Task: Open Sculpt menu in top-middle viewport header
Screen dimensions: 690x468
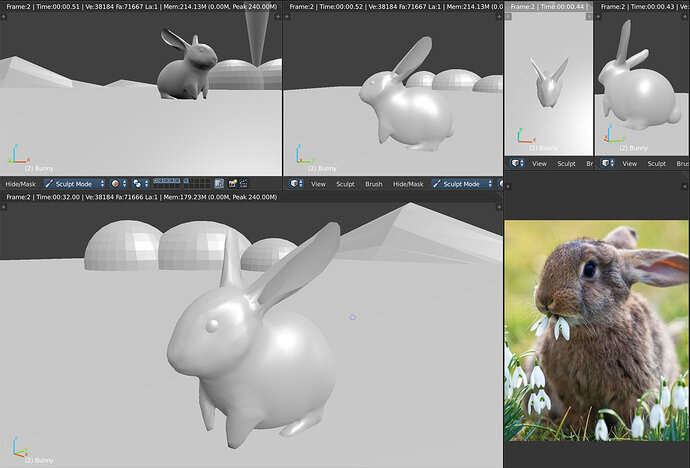Action: [345, 184]
